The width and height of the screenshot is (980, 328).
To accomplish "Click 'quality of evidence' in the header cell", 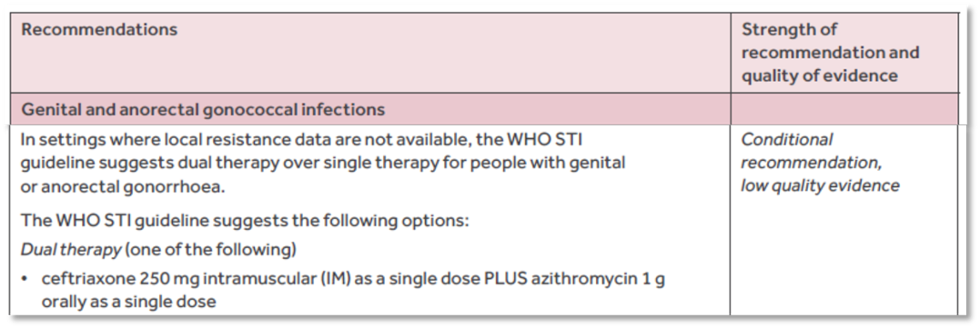I will click(x=819, y=75).
